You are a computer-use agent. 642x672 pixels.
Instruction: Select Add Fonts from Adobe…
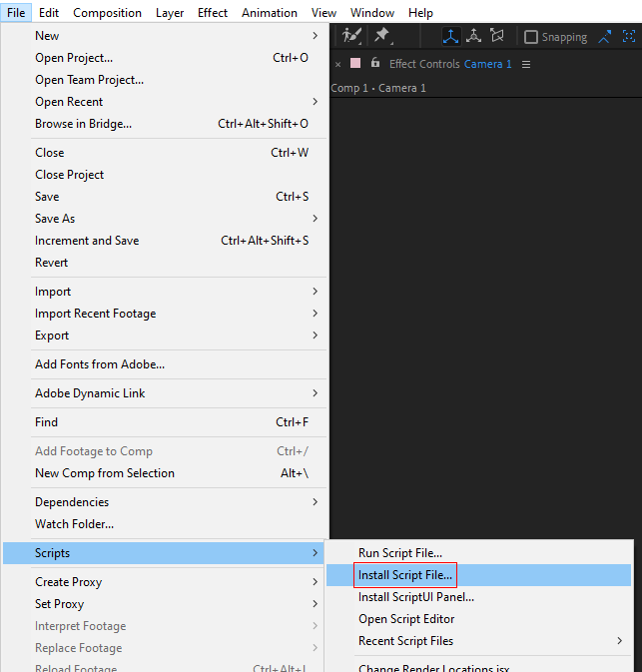165,364
